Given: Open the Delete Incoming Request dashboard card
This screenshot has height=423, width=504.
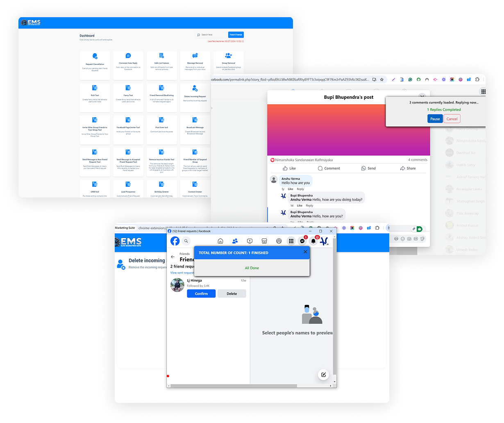Looking at the screenshot, I should 195,98.
